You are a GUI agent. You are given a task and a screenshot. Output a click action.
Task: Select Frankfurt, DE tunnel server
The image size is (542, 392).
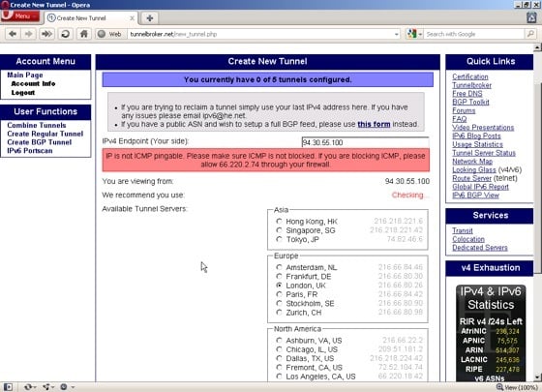coord(279,276)
